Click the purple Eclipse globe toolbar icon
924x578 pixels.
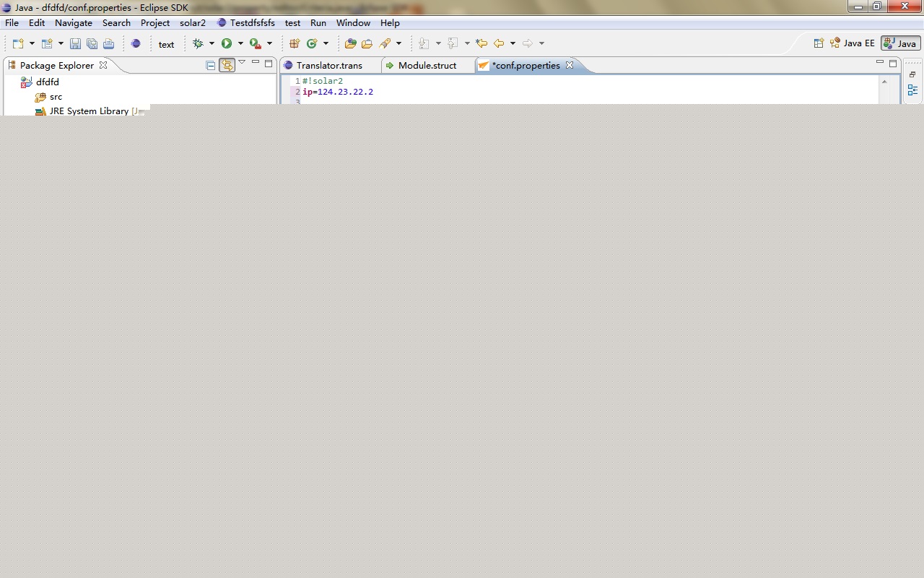[136, 43]
